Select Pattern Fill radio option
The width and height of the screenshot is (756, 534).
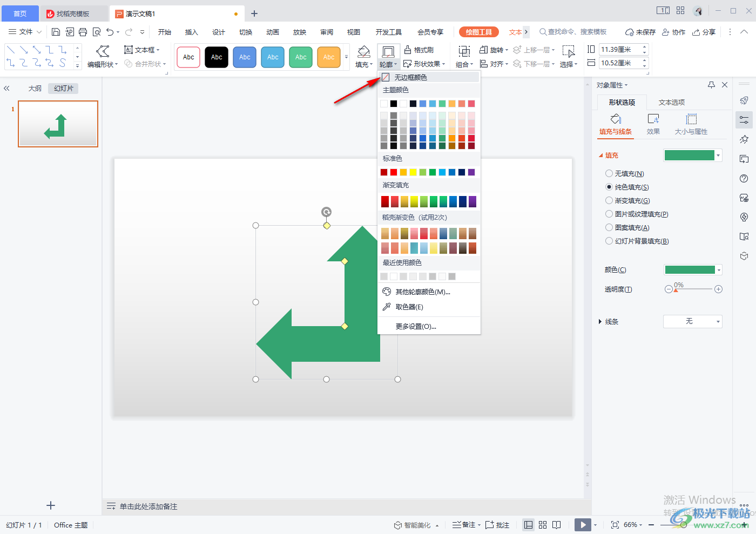[609, 227]
